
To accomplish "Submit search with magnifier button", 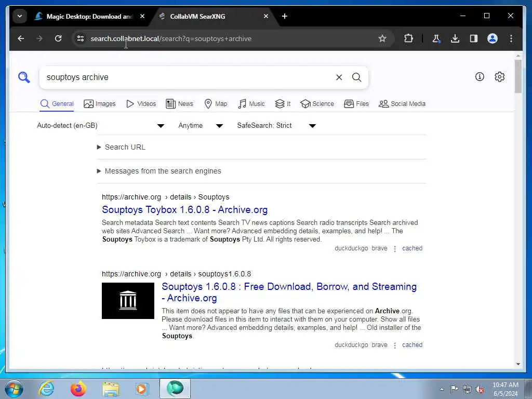I will (356, 77).
